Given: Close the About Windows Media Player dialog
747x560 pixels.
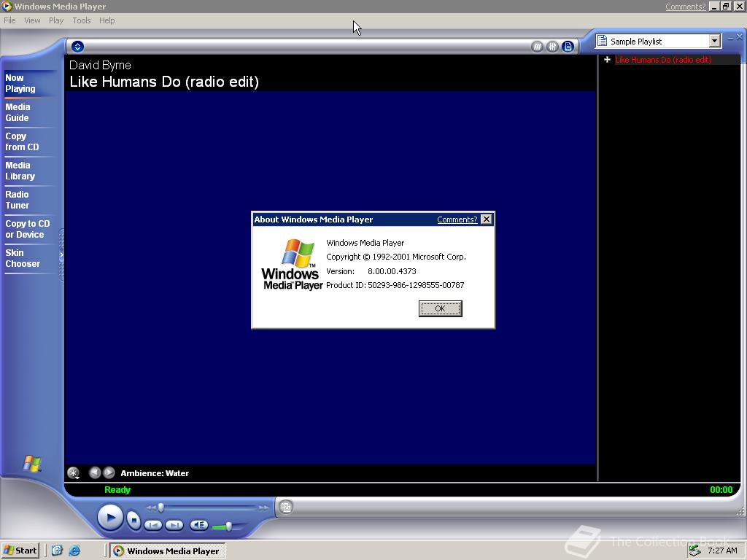Looking at the screenshot, I should click(x=486, y=219).
